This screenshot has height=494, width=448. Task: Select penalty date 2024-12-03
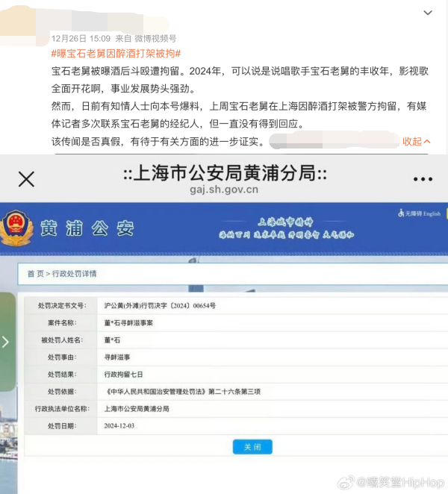click(119, 426)
